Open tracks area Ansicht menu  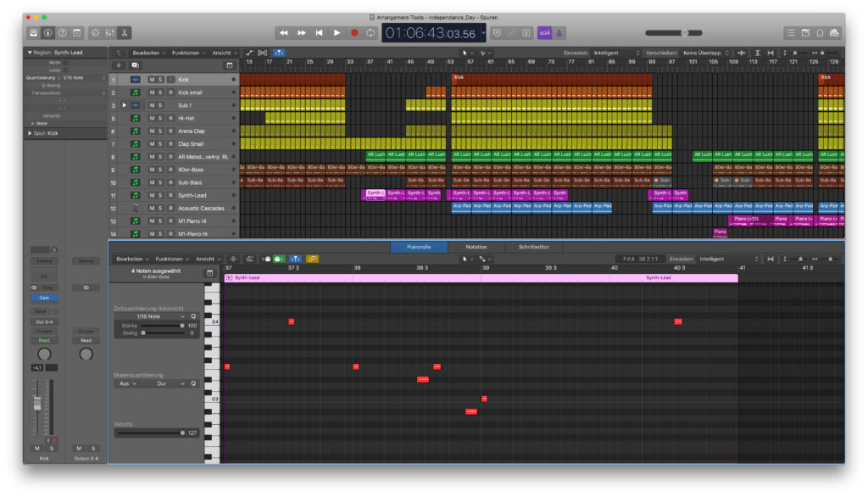point(224,53)
